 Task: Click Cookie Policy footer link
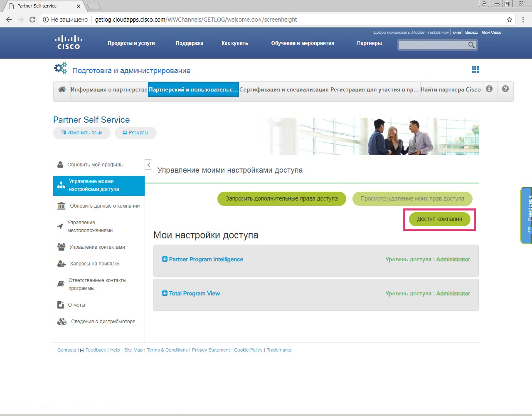pyautogui.click(x=248, y=350)
